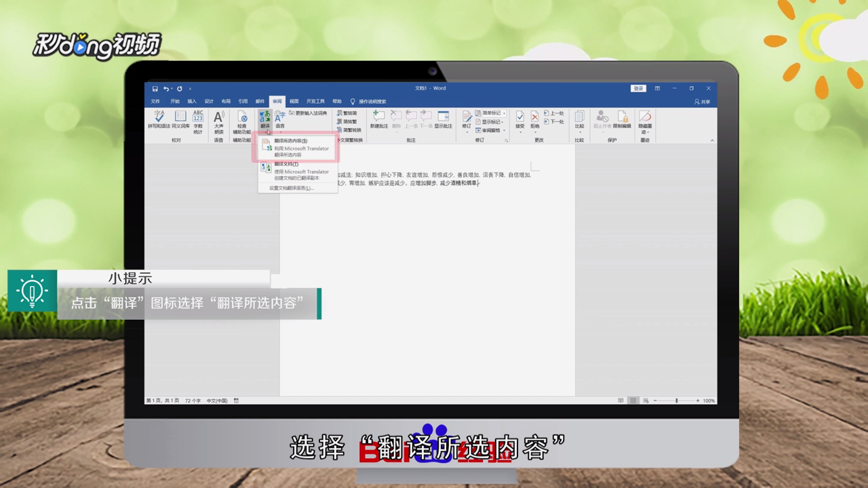Run the 检查辅助功能 accessibility checker
The height and width of the screenshot is (488, 868).
tap(242, 119)
